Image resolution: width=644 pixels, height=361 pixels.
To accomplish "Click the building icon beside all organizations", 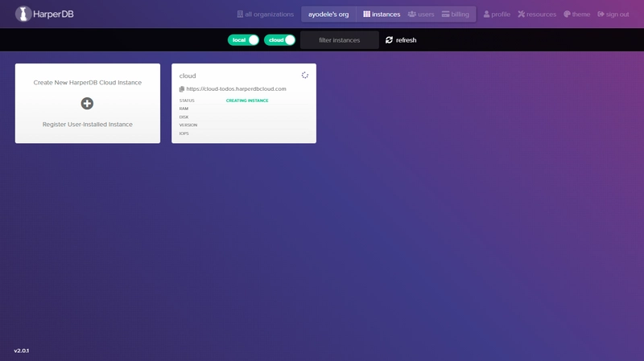I will point(240,14).
